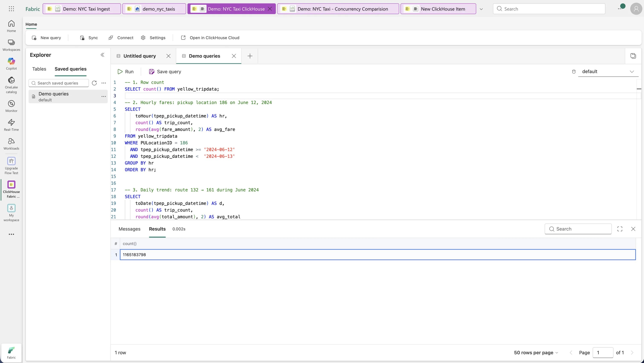Collapse the Explorer panel
The width and height of the screenshot is (644, 363).
coord(102,55)
